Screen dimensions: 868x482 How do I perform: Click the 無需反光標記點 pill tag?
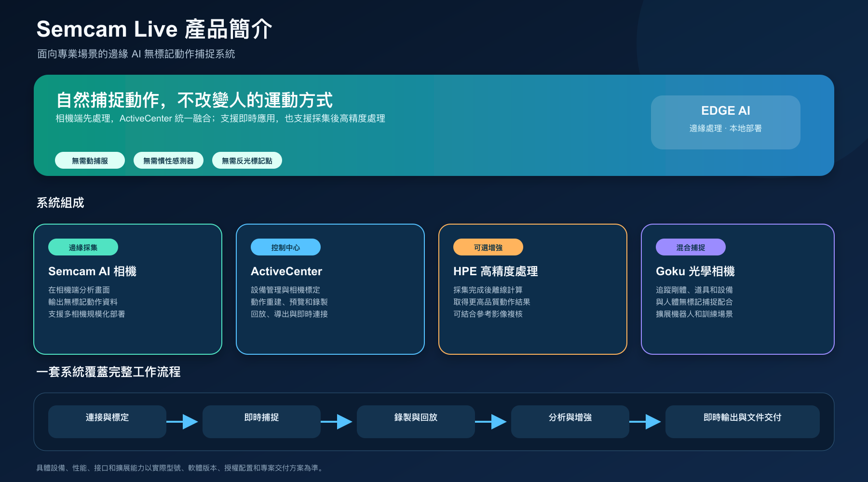pos(247,161)
